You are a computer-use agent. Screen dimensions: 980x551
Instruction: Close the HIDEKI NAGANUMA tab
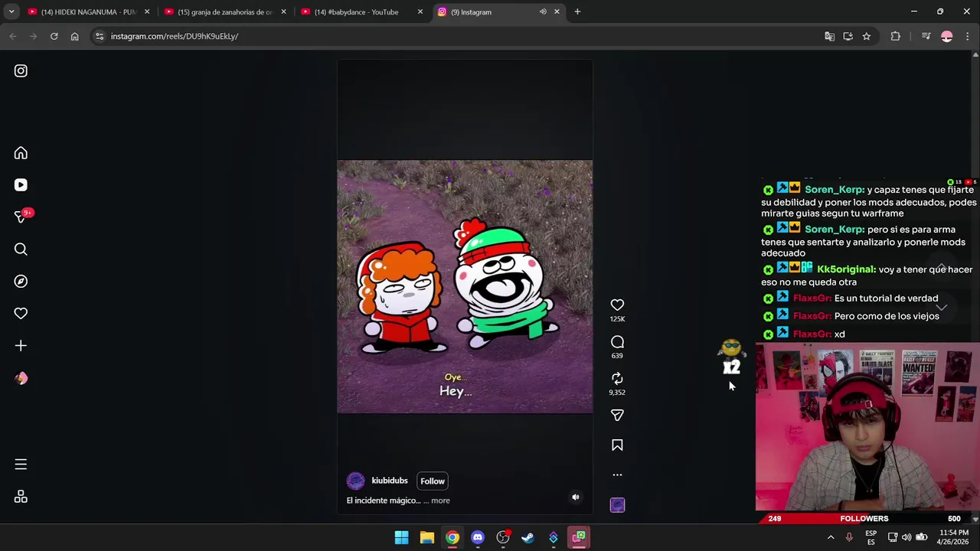(147, 12)
